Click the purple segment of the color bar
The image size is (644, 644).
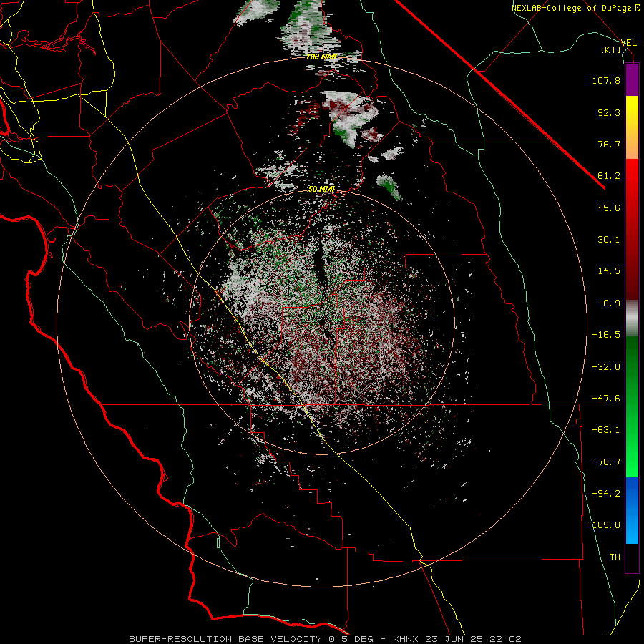click(632, 79)
